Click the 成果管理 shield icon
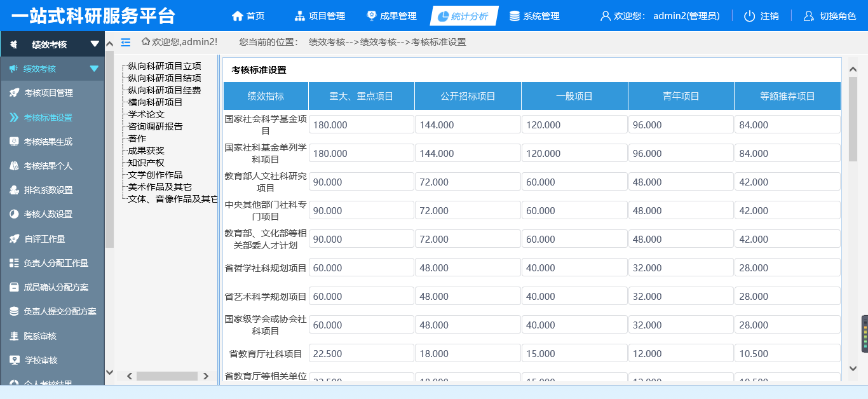Image resolution: width=868 pixels, height=399 pixels. pos(372,16)
